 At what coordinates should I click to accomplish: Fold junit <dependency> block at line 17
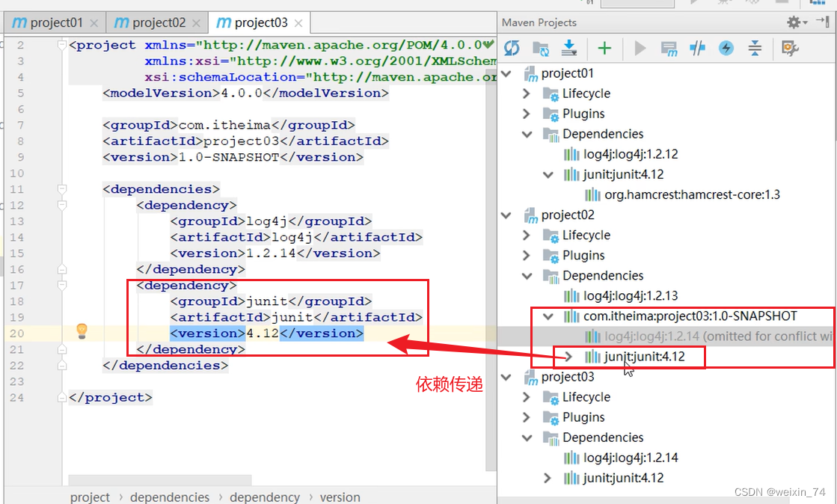[x=62, y=285]
